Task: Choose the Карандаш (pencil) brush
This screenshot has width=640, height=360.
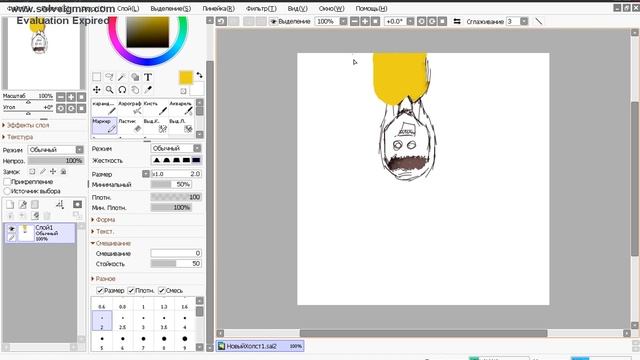Action: point(104,108)
